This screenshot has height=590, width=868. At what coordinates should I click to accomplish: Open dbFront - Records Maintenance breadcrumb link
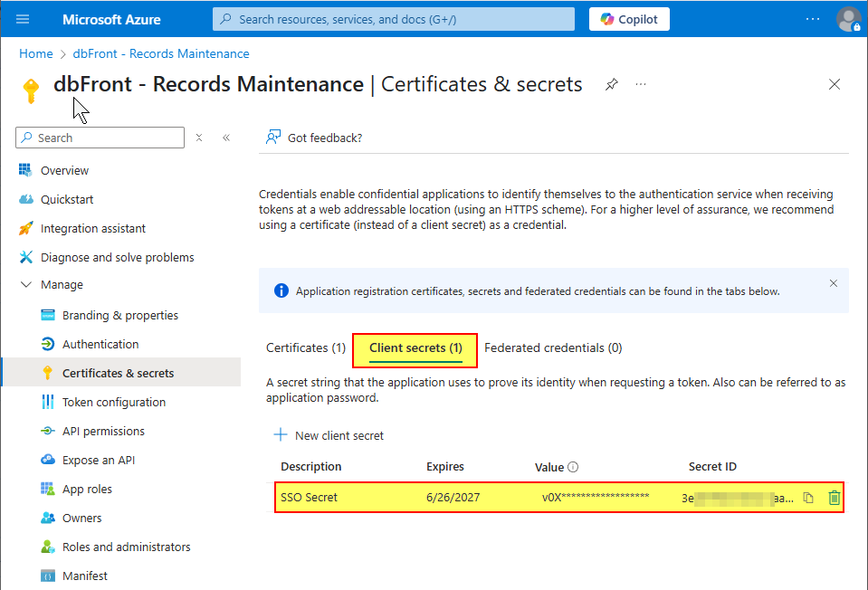point(161,53)
